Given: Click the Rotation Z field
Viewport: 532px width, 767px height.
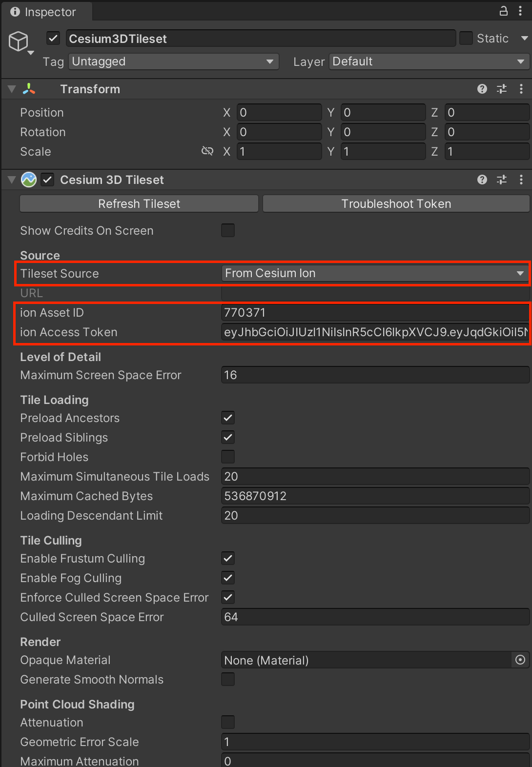Looking at the screenshot, I should pyautogui.click(x=487, y=132).
